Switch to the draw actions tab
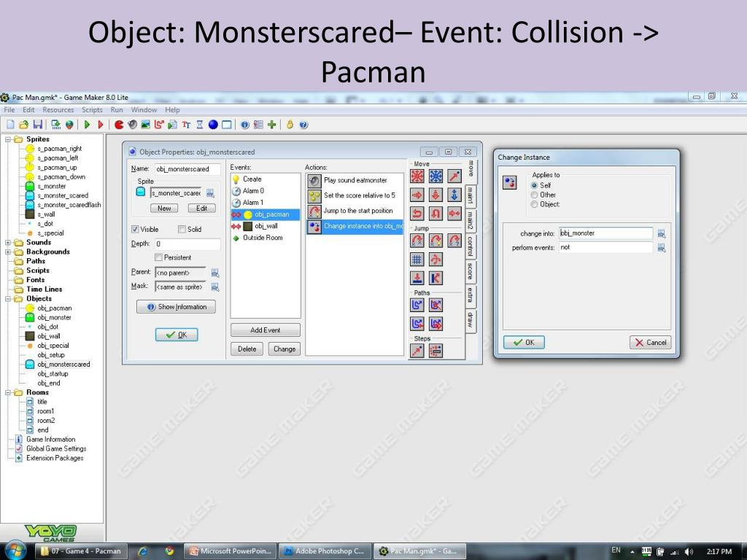Viewport: 747px width, 560px height. (470, 319)
